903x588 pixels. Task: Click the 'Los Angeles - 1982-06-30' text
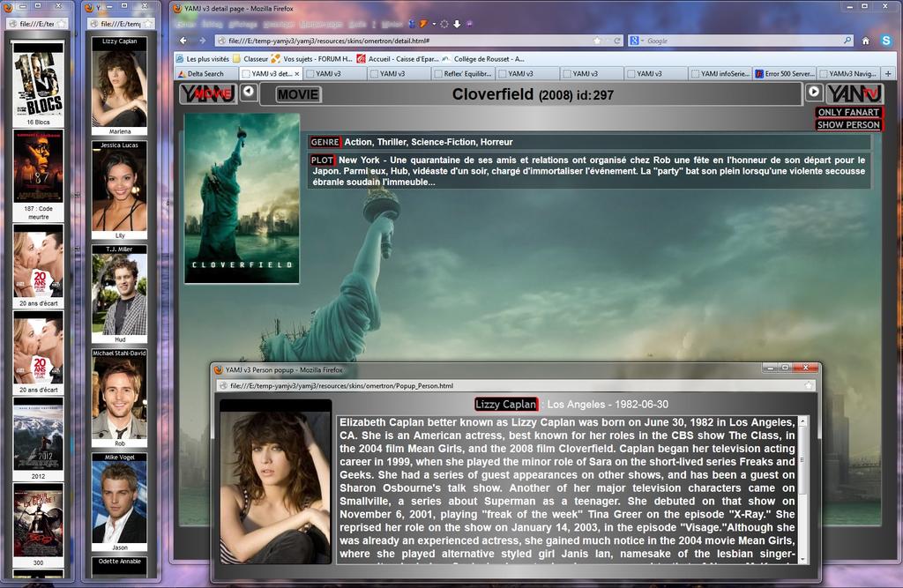pyautogui.click(x=608, y=405)
